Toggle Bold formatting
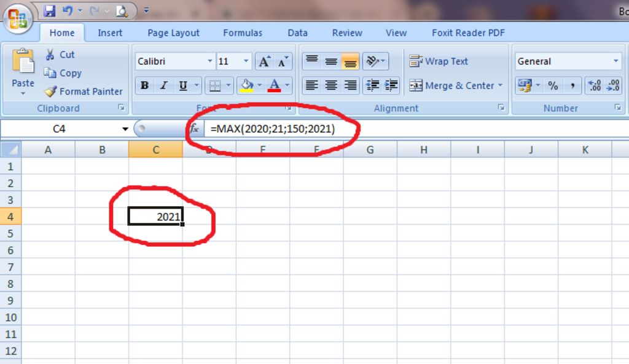Image resolution: width=629 pixels, height=364 pixels. (x=144, y=85)
